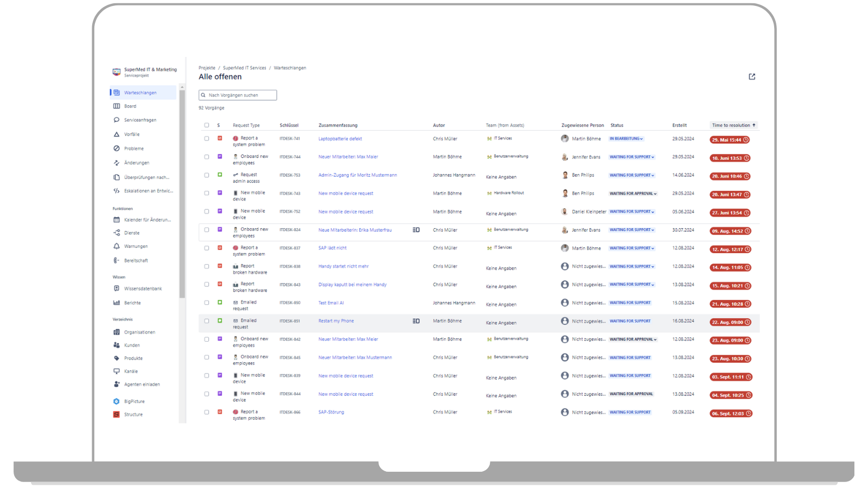
Task: Open the Organisationen icon
Action: [116, 332]
